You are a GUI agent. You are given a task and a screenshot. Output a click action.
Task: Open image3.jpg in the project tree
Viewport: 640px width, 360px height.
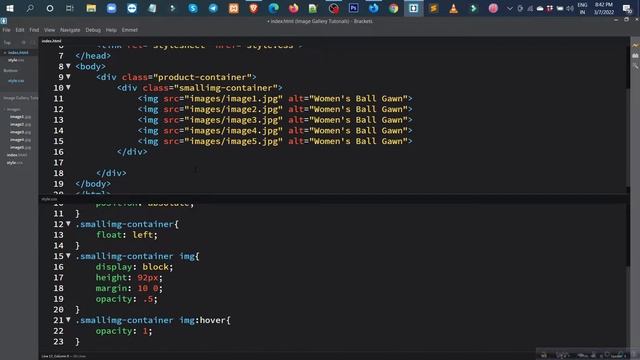pyautogui.click(x=20, y=132)
